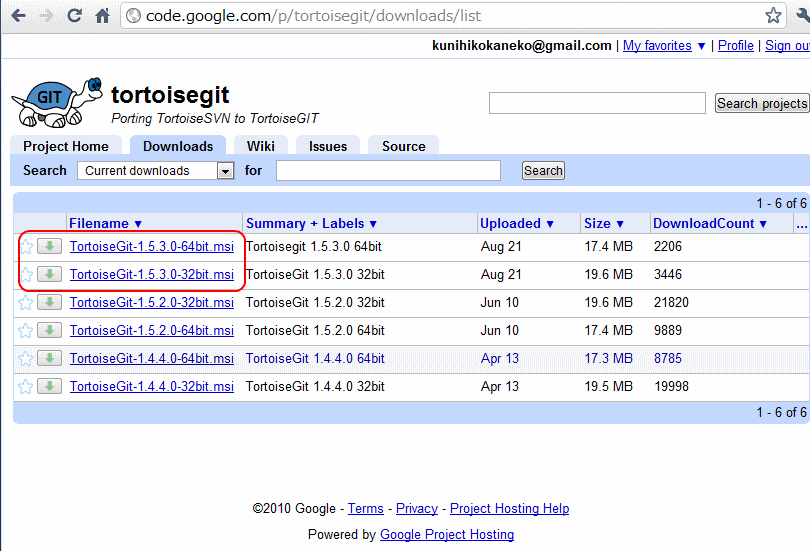Open the Terms link in footer
810x551 pixels.
[x=366, y=509]
